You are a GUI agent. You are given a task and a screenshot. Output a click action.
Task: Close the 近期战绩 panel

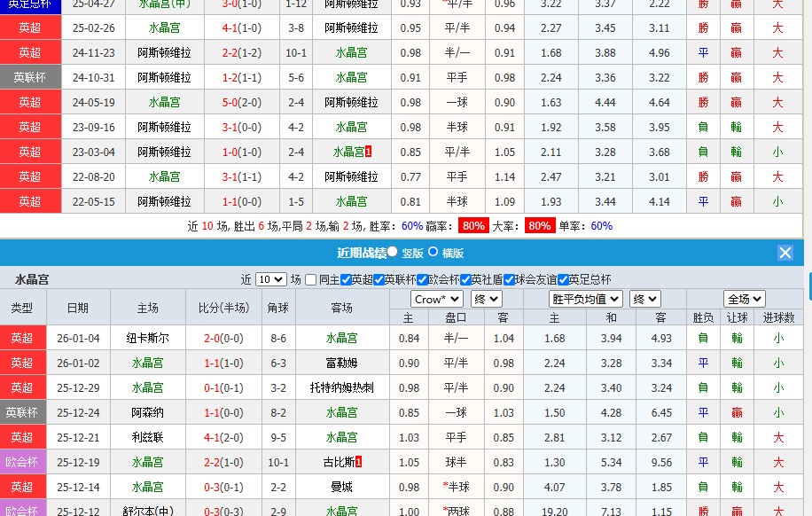click(x=785, y=252)
